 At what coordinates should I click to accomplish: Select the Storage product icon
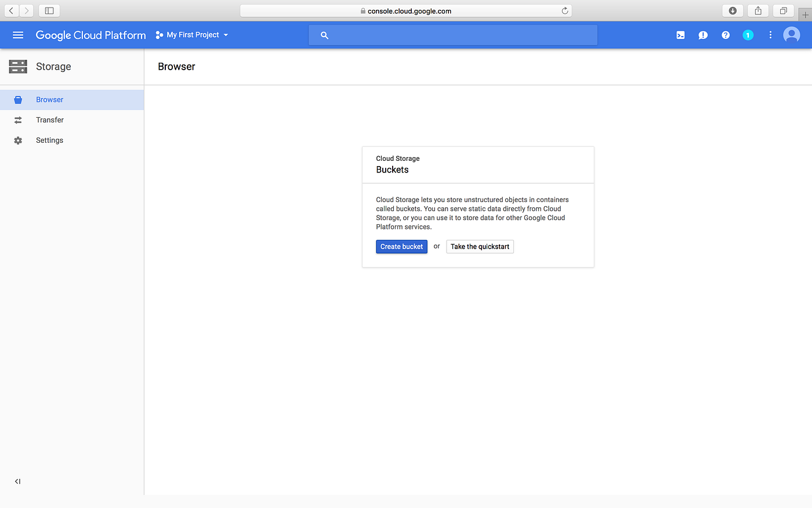coord(17,66)
